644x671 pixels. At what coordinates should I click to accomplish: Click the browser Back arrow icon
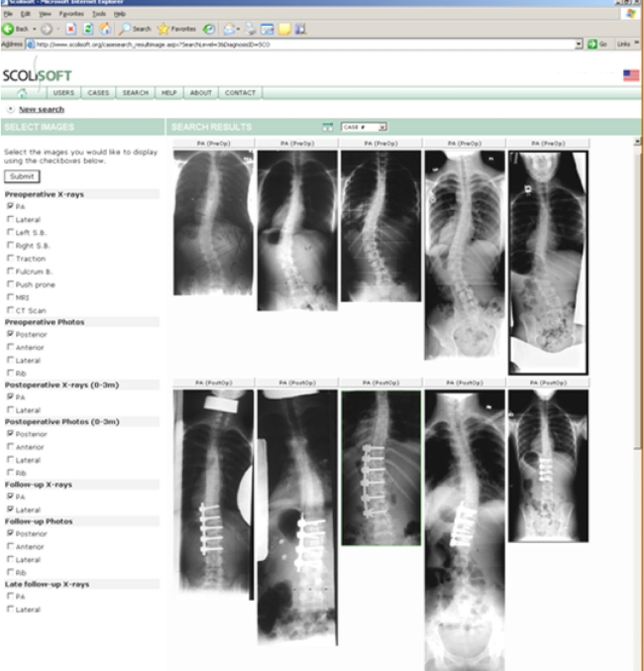click(8, 29)
